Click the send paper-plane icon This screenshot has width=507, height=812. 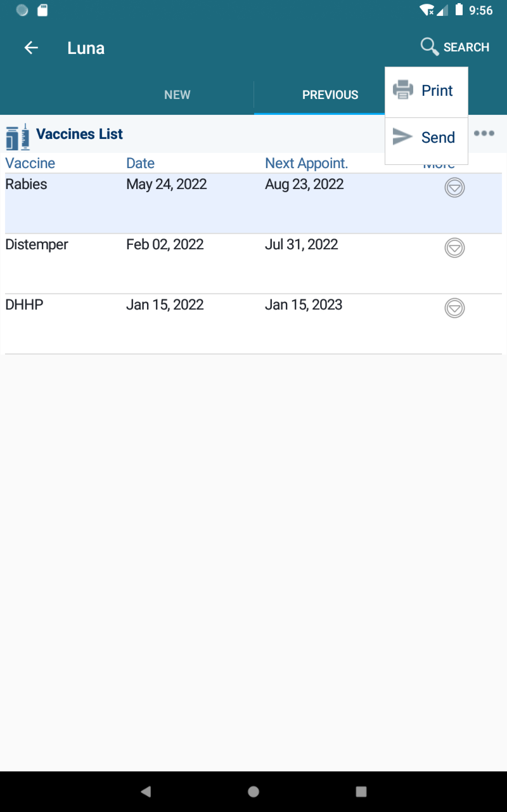click(x=402, y=137)
